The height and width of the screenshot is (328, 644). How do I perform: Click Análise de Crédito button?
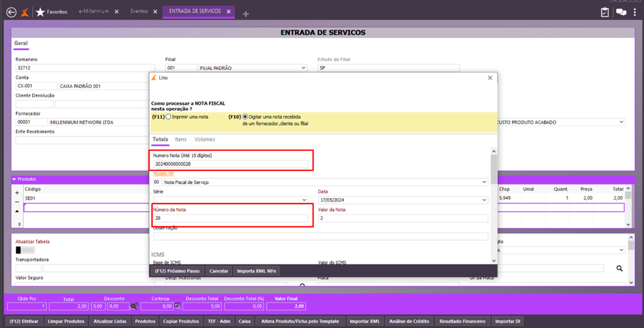point(409,322)
